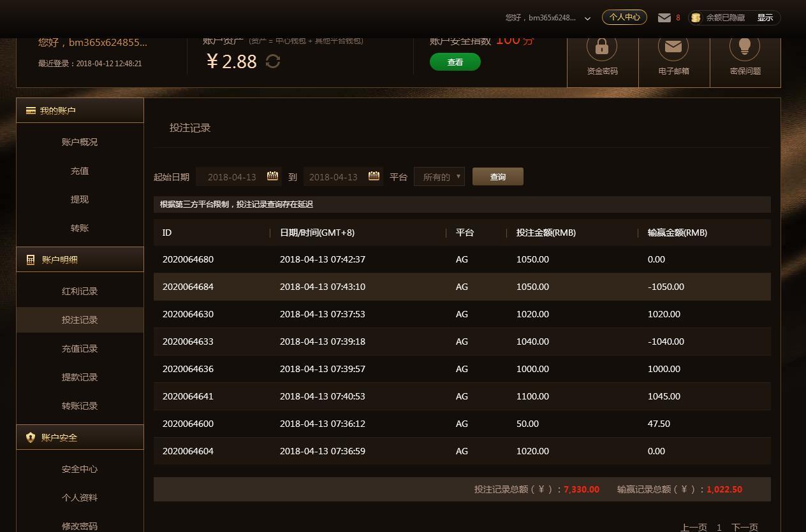806x532 pixels.
Task: Open the start date calendar icon
Action: pyautogui.click(x=272, y=176)
